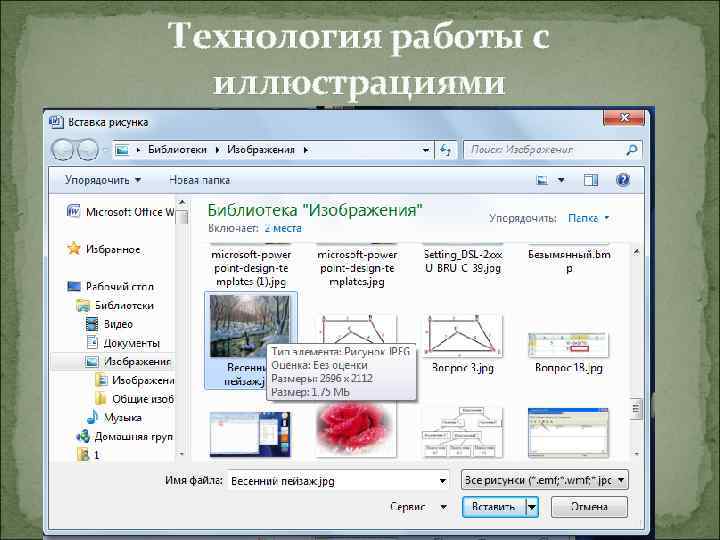Select the window screenshot thumbnail below Вопрос 18
Screen dimensions: 720x540
tap(568, 433)
